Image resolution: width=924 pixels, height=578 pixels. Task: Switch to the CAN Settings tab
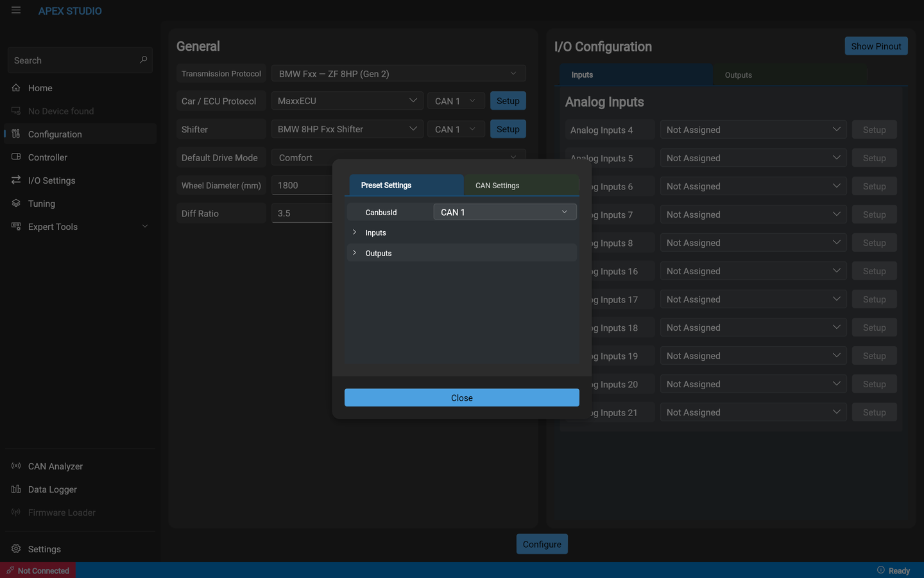pyautogui.click(x=521, y=185)
